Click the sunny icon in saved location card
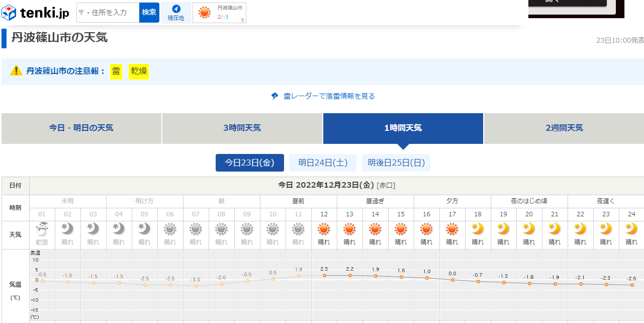This screenshot has height=323, width=644. (204, 13)
